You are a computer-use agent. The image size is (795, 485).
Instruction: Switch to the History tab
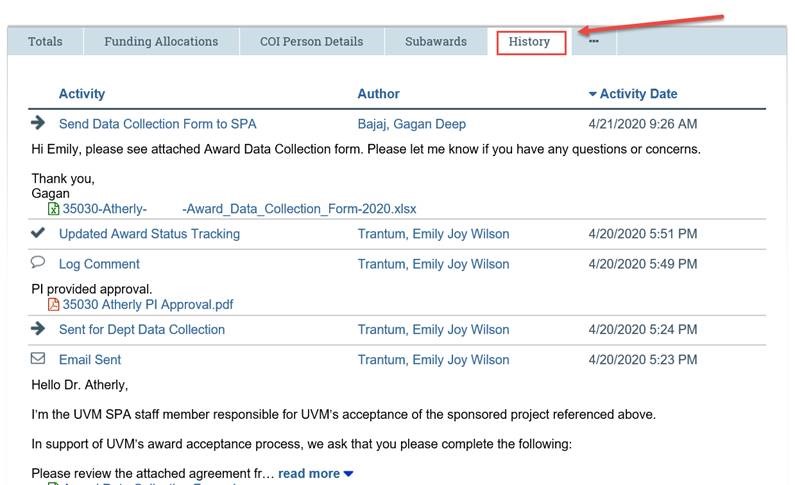(x=531, y=42)
